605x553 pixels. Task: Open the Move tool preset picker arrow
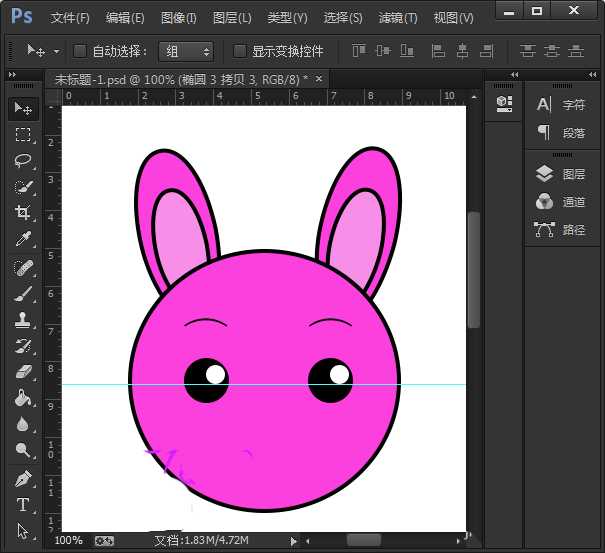pos(56,51)
